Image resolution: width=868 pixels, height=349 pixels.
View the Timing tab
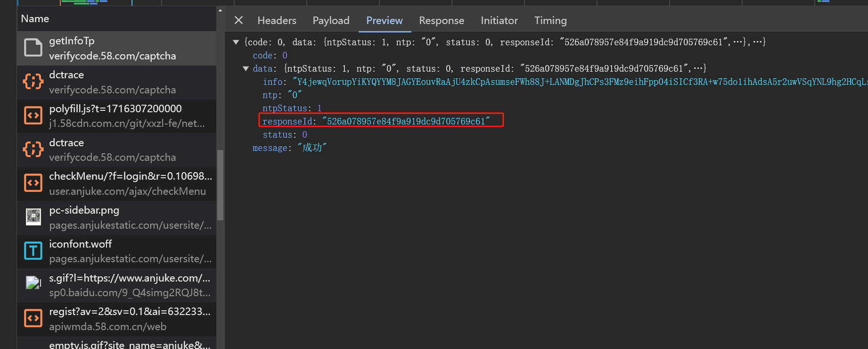[x=550, y=20]
